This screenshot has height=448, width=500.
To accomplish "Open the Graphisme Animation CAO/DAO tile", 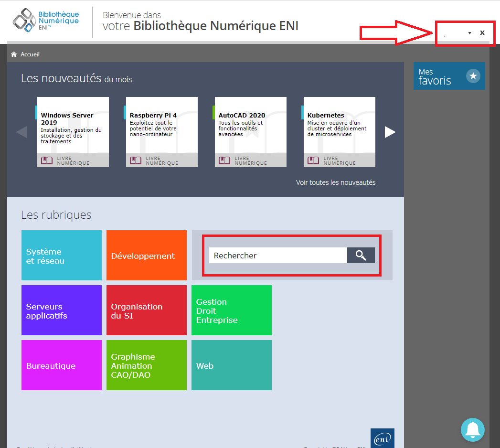I will [x=146, y=365].
